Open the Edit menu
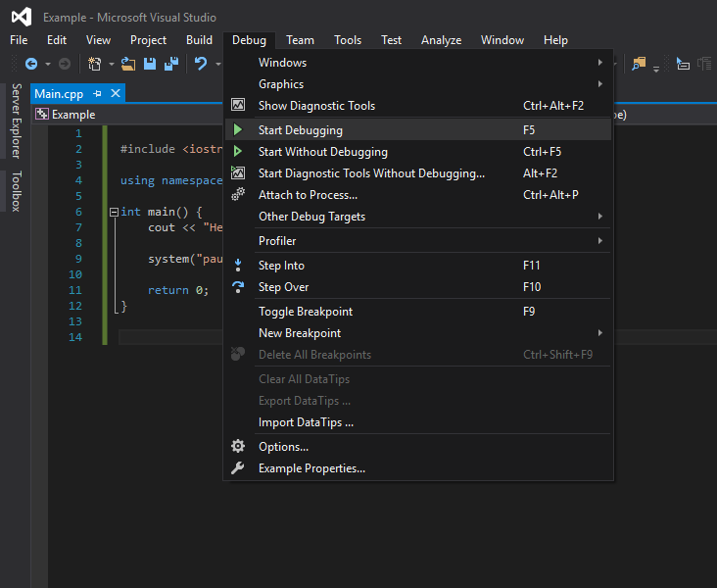The width and height of the screenshot is (717, 588). point(57,40)
